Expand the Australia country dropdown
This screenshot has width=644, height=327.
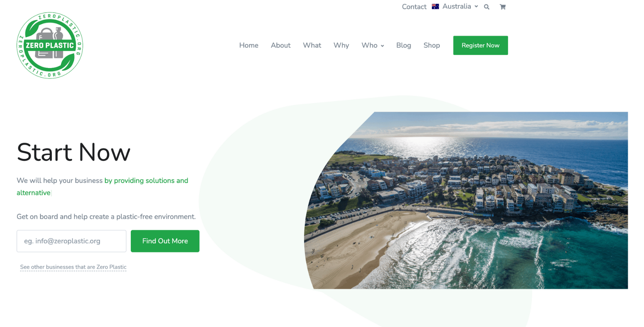(x=460, y=6)
